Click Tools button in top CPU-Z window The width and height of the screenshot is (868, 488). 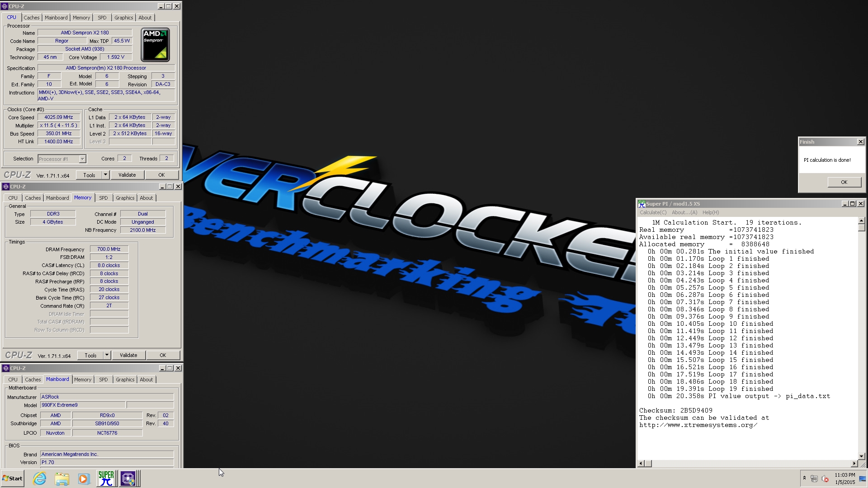coord(89,175)
